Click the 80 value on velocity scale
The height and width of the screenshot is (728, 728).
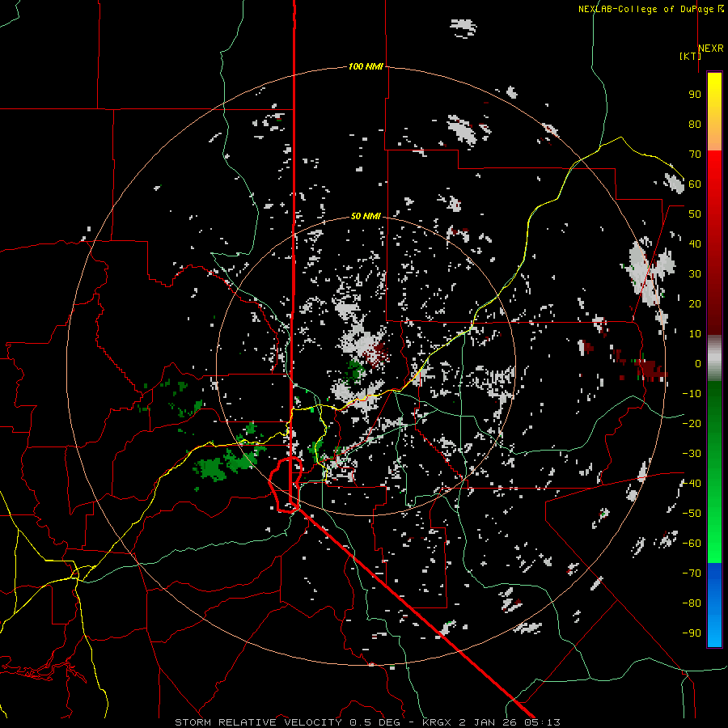(695, 124)
